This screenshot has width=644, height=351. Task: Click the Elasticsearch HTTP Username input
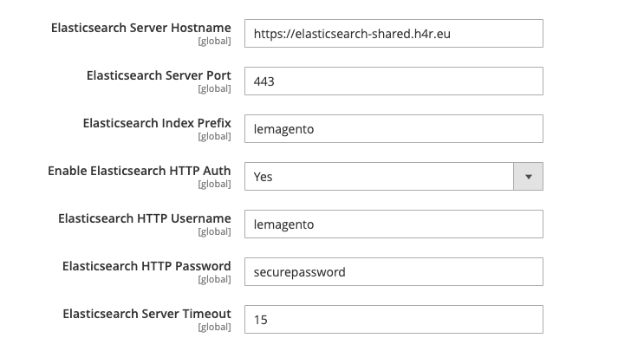[393, 224]
